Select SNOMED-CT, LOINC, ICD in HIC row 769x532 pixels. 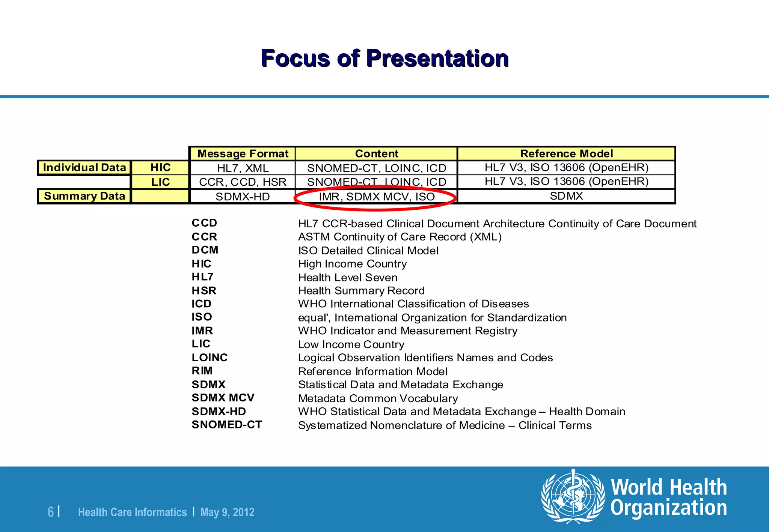376,168
